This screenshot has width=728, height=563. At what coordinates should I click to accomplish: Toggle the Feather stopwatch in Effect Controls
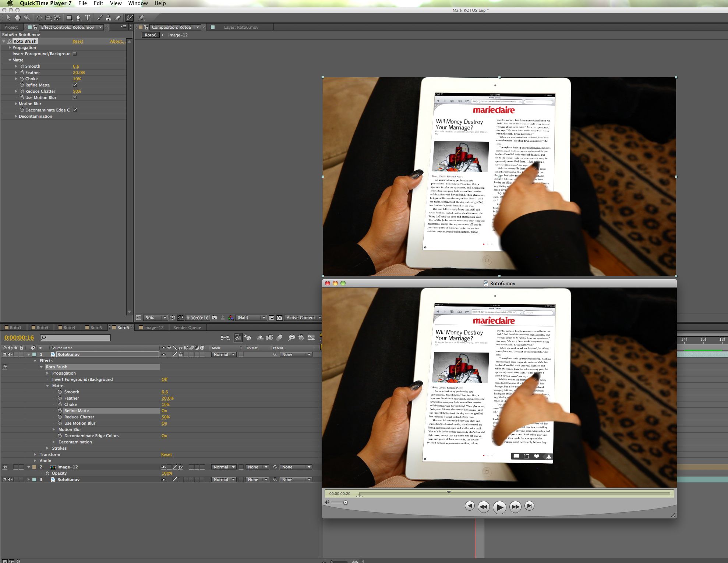click(22, 72)
